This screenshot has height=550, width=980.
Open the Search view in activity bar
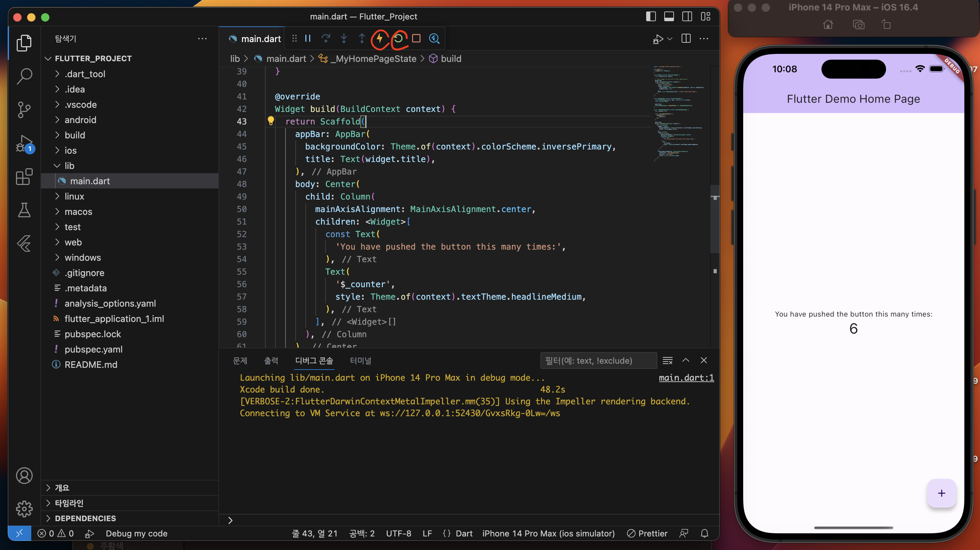24,76
